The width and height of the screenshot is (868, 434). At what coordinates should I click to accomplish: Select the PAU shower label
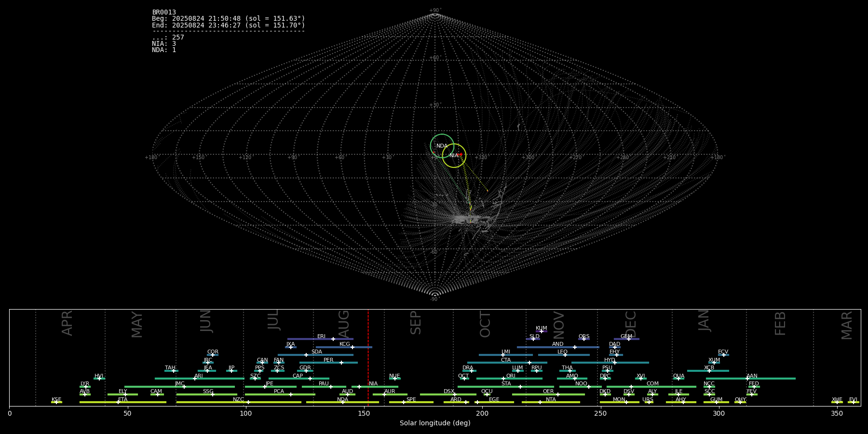[324, 384]
